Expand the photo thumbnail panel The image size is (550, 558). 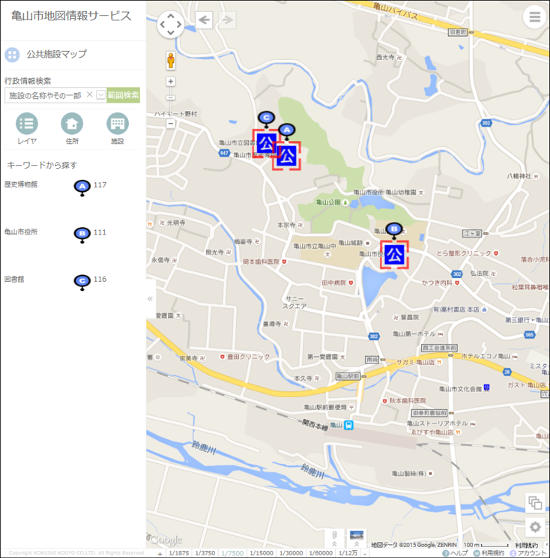coord(356,538)
